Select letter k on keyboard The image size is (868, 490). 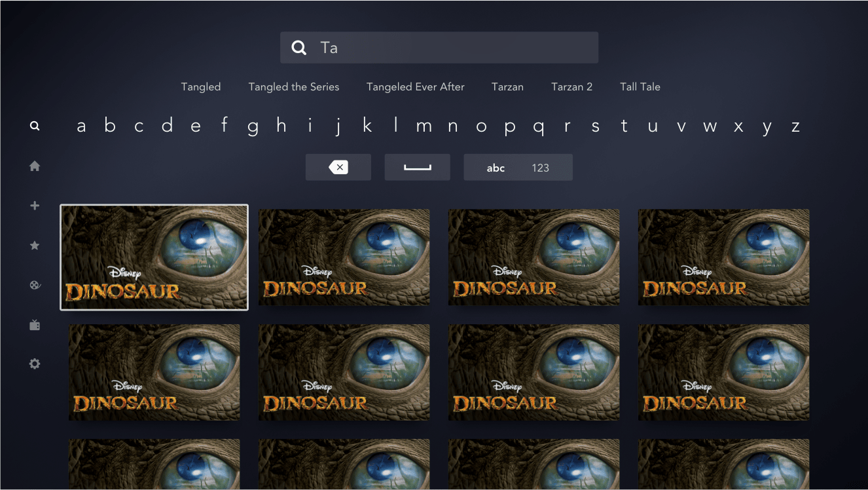coord(367,125)
